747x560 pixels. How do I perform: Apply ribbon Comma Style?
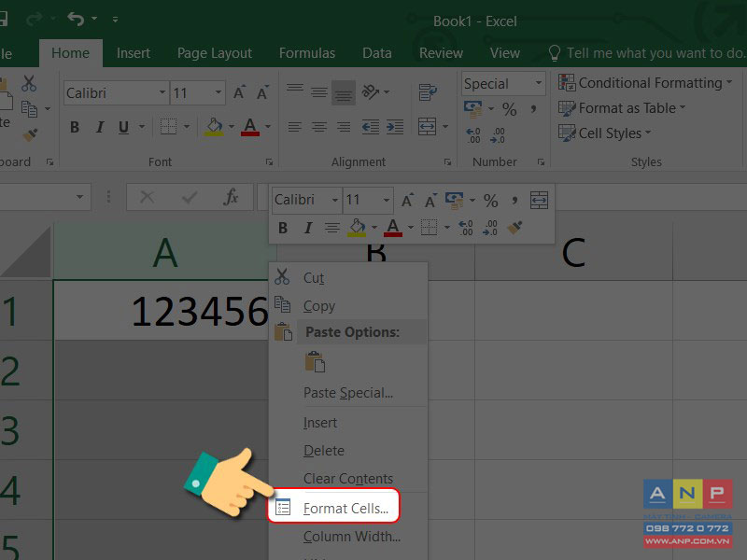pyautogui.click(x=533, y=109)
